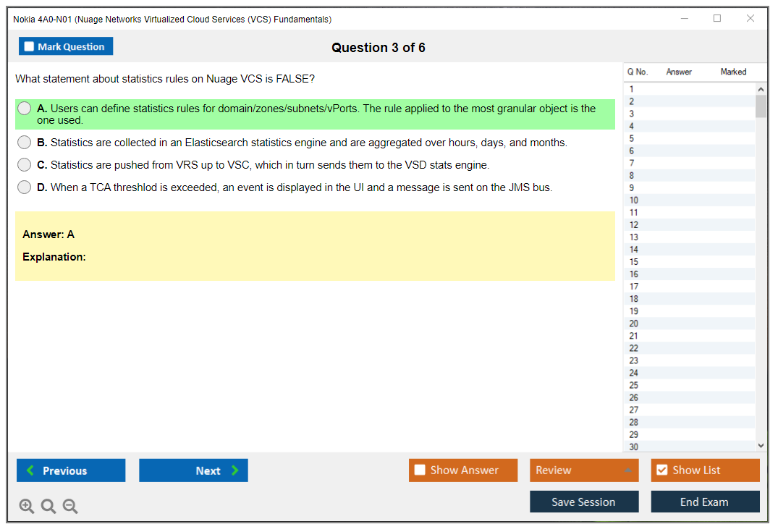Image resolution: width=778 pixels, height=532 pixels.
Task: Click the zoom reset magnifier icon
Action: [x=48, y=507]
